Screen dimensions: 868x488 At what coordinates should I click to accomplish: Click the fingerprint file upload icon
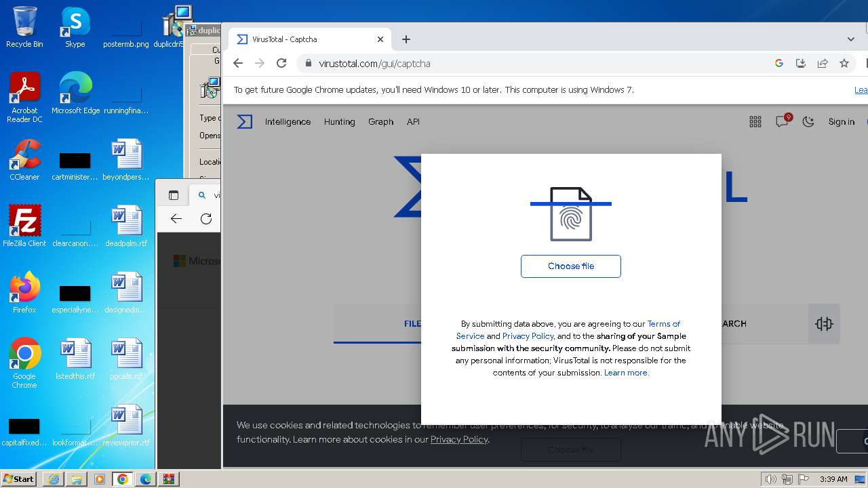(571, 214)
